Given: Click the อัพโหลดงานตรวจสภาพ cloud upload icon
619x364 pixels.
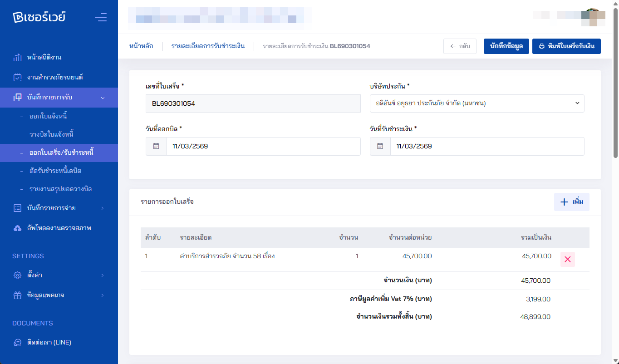Looking at the screenshot, I should tap(17, 228).
